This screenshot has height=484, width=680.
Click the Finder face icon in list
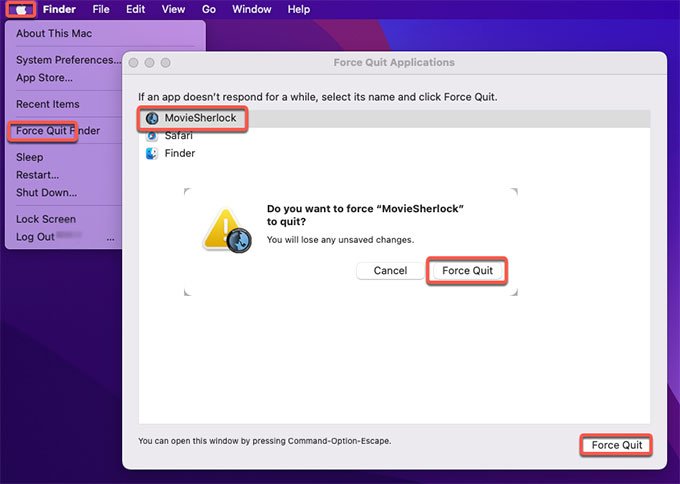coord(152,154)
